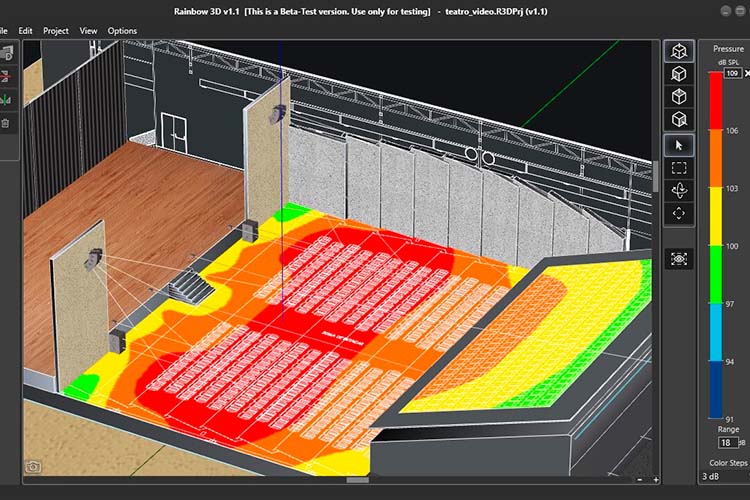Screen dimensions: 750x500
Task: Activate the dashed rectangle selection tool
Action: pyautogui.click(x=679, y=168)
